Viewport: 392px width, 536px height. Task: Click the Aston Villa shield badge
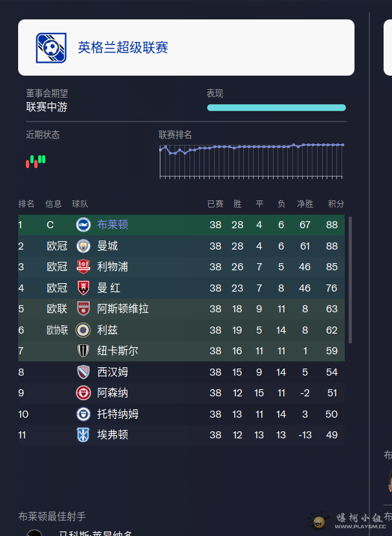83,309
